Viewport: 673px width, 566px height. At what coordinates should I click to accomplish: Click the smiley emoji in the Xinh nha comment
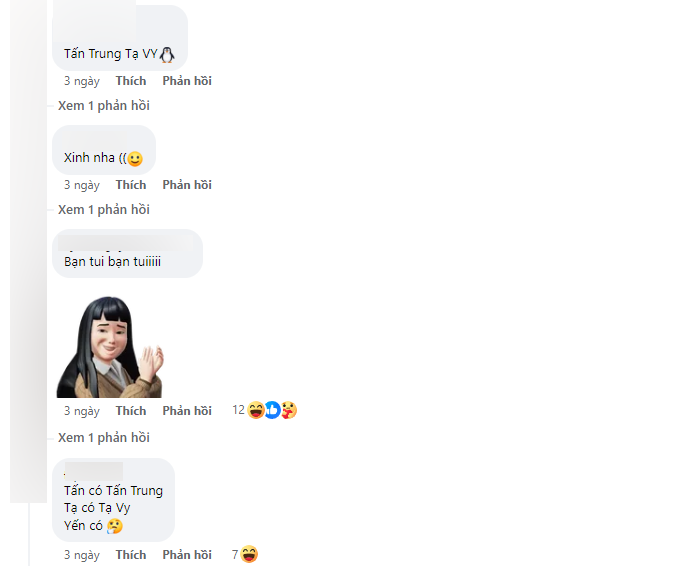135,159
